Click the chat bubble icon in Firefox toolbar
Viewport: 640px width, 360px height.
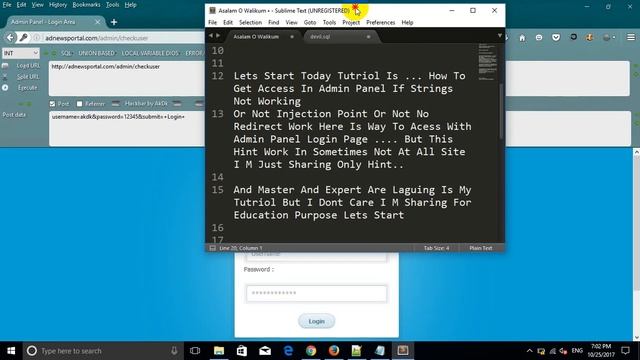click(539, 38)
